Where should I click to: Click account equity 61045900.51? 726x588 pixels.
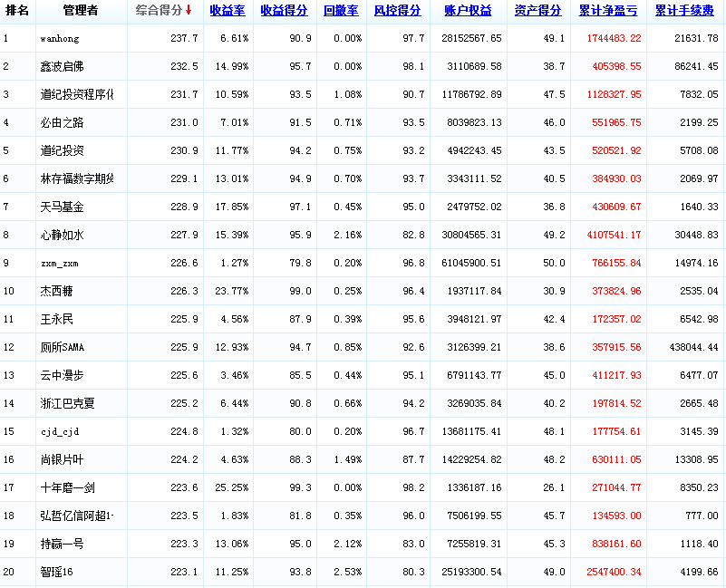471,263
